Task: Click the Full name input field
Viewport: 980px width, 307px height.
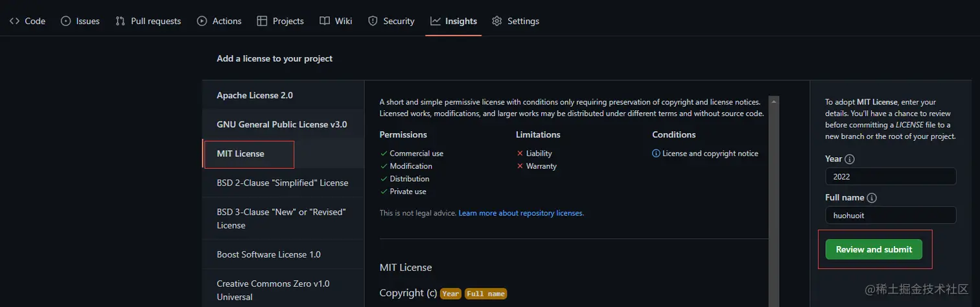Action: coord(891,215)
